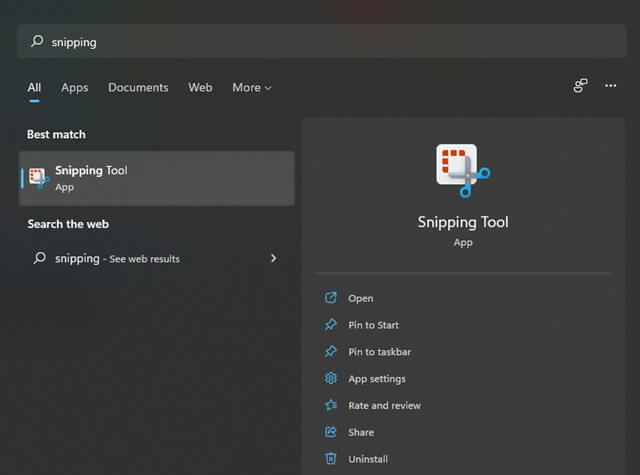Image resolution: width=640 pixels, height=475 pixels.
Task: Click the Uninstall trash icon
Action: 331,459
